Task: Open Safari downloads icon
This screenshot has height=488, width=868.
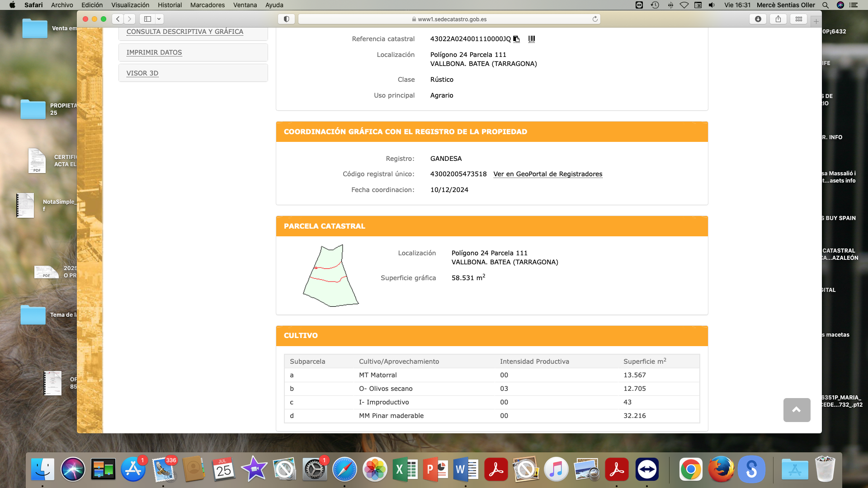Action: 758,19
